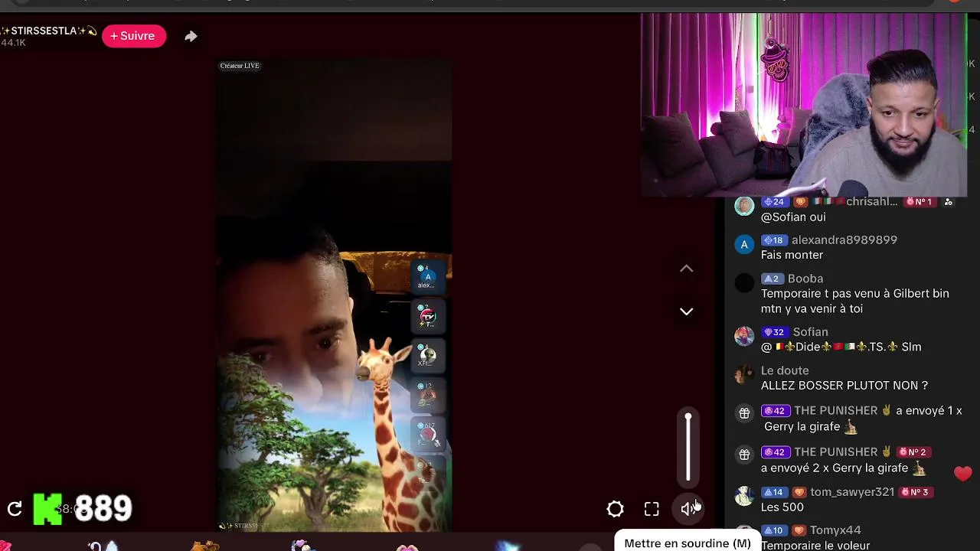The image size is (980, 551).
Task: Click the N°1 rank badge on chrisahl
Action: [919, 202]
